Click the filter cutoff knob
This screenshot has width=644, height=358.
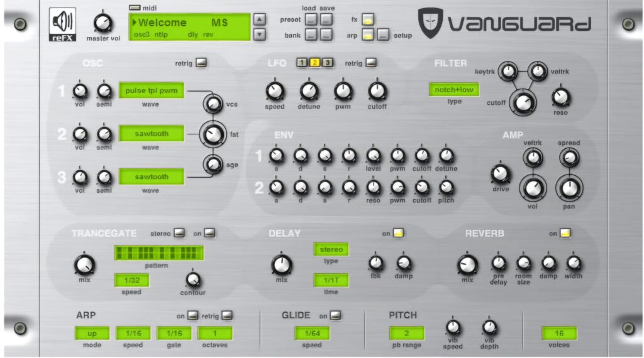pyautogui.click(x=523, y=102)
